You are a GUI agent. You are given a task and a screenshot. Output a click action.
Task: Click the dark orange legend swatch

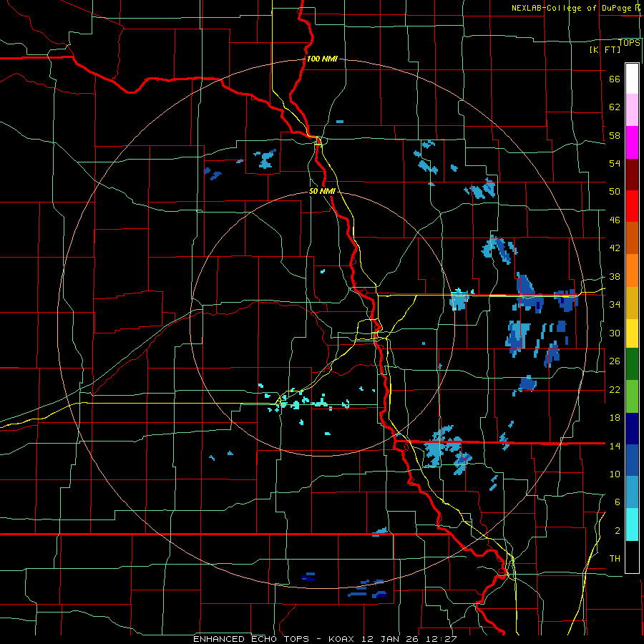click(632, 238)
